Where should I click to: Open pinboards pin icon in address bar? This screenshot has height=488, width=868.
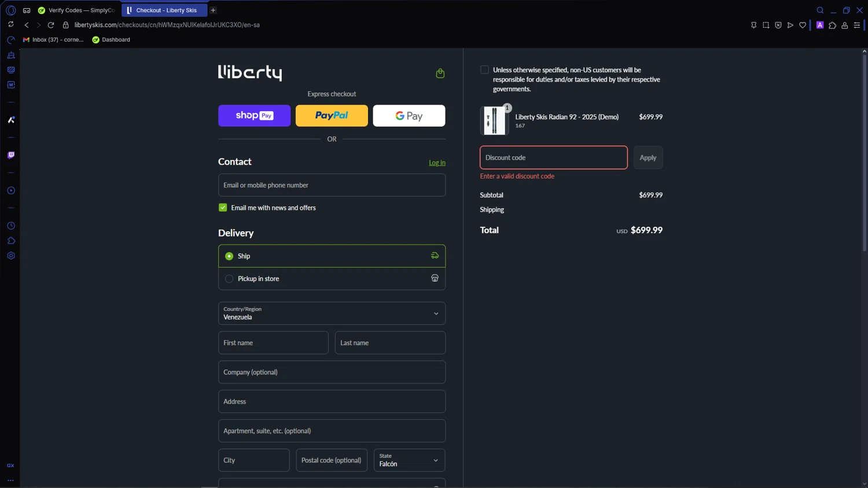click(753, 25)
